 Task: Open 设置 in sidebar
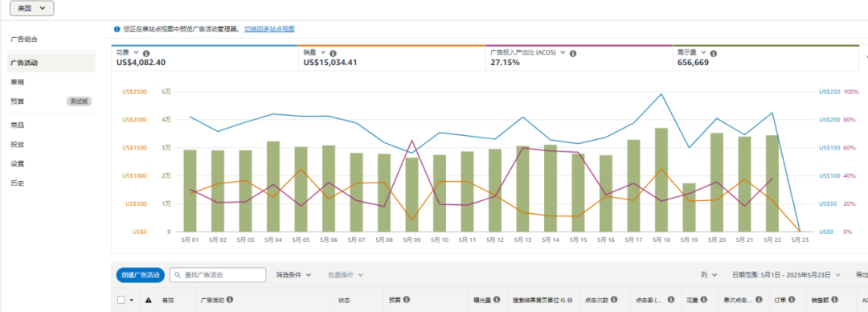(x=17, y=164)
